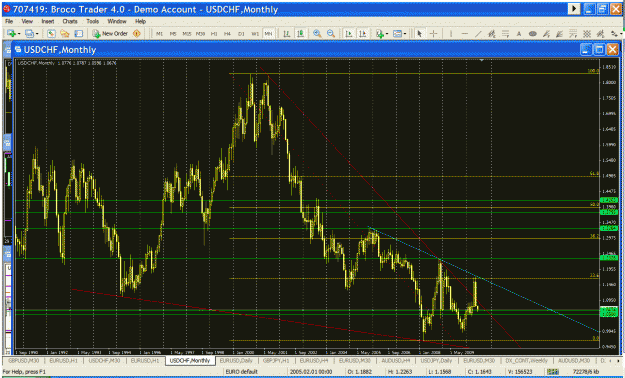Select the Gann grid tool icon
Image resolution: width=625 pixels, height=378 pixels.
[587, 34]
